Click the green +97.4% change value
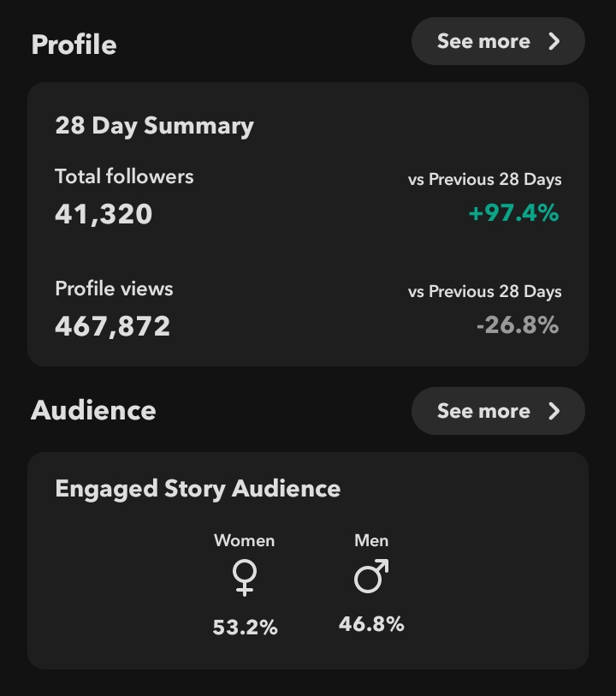 513,213
